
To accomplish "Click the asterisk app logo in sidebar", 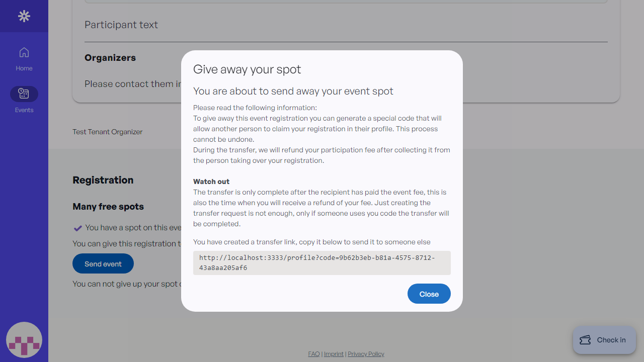I will pyautogui.click(x=24, y=16).
